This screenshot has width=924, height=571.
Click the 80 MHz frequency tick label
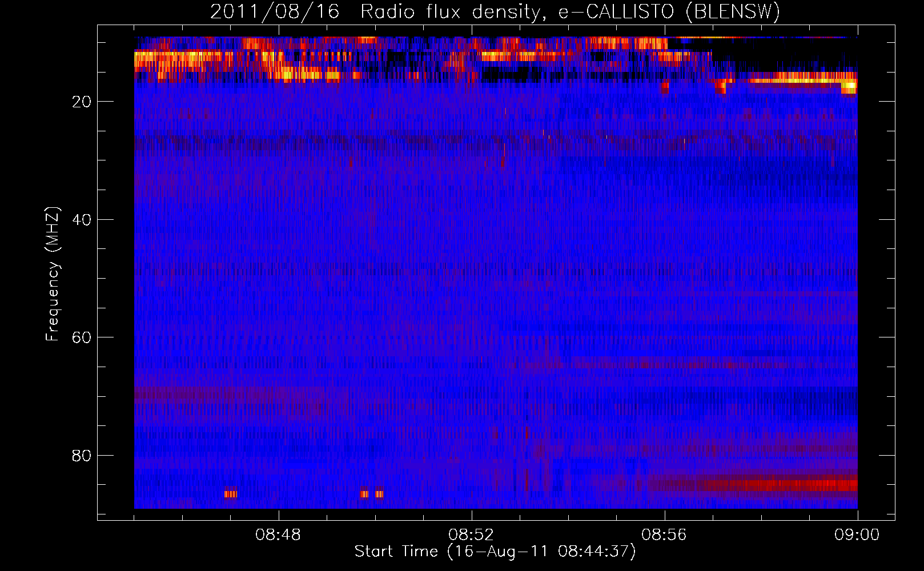(82, 456)
